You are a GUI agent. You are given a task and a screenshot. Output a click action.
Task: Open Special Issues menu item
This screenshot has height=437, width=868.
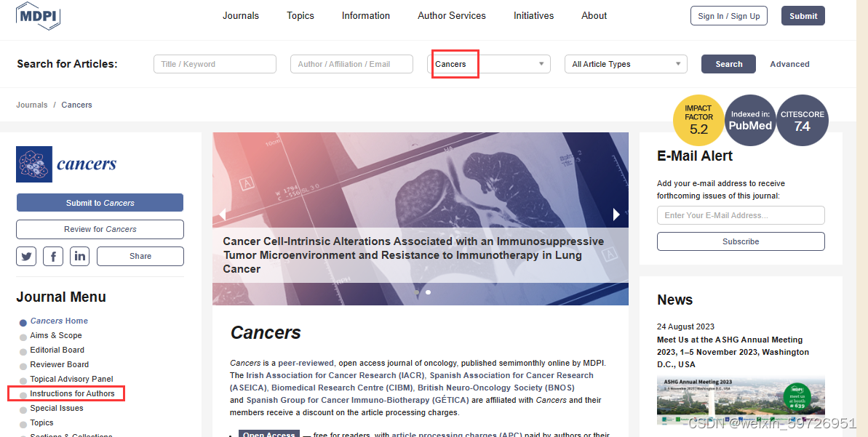pos(57,408)
